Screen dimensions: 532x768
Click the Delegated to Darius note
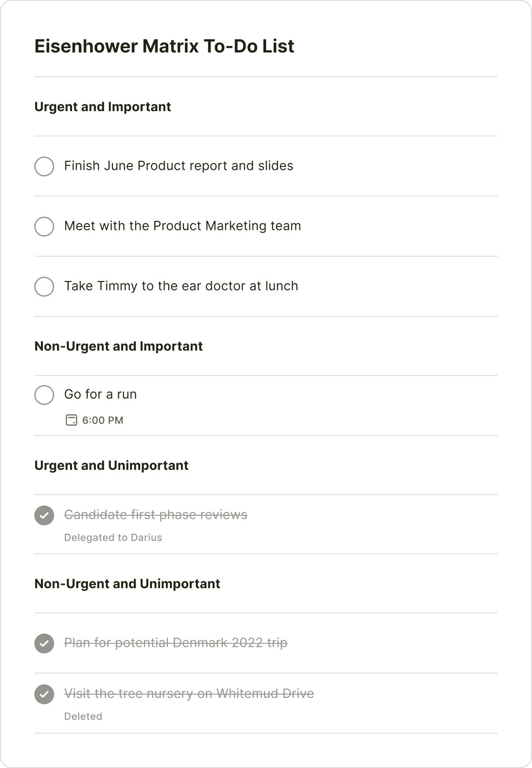click(x=113, y=537)
